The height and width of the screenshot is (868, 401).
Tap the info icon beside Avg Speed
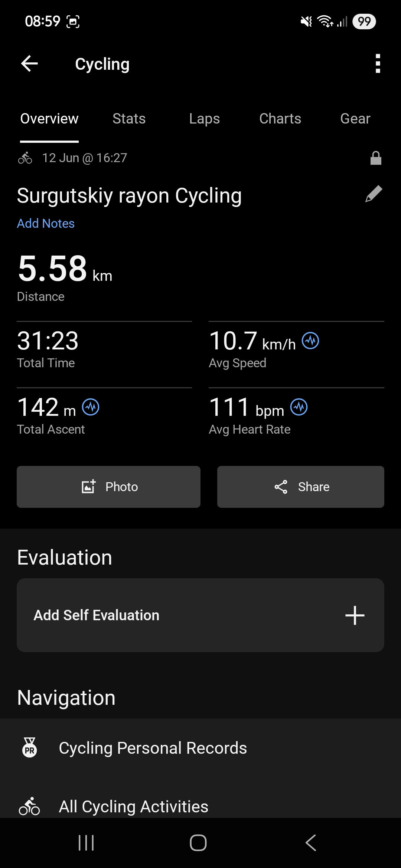pyautogui.click(x=310, y=341)
